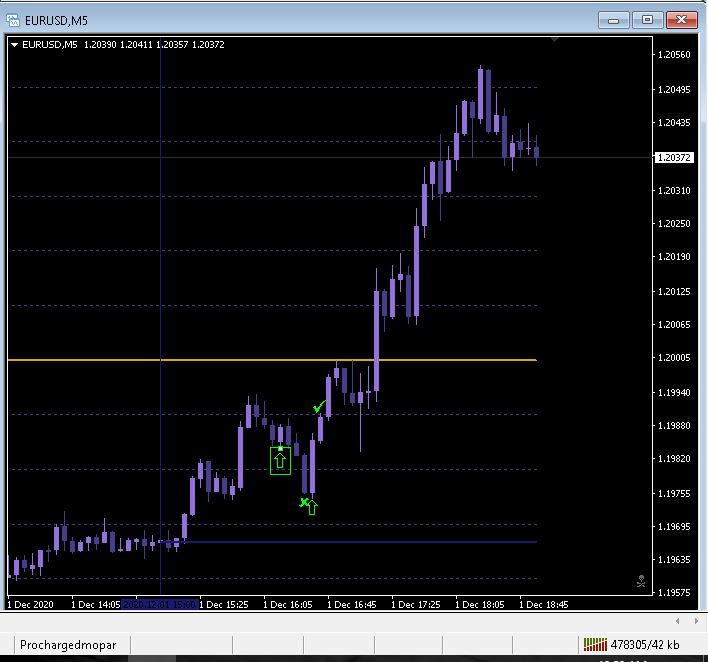
Task: Click the scroll-left arrow below the chart
Action: pos(677,621)
